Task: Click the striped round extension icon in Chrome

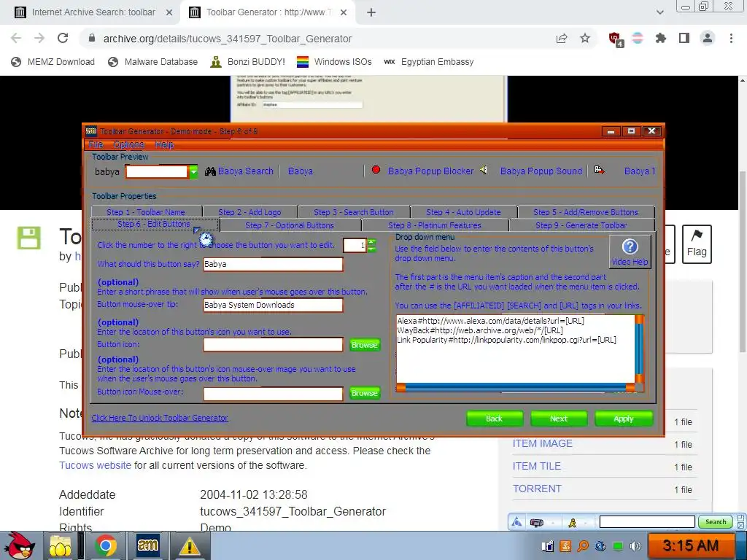Action: 638,39
